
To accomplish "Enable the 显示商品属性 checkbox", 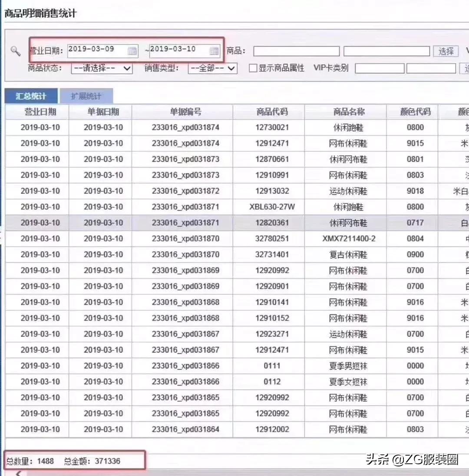I will point(252,68).
